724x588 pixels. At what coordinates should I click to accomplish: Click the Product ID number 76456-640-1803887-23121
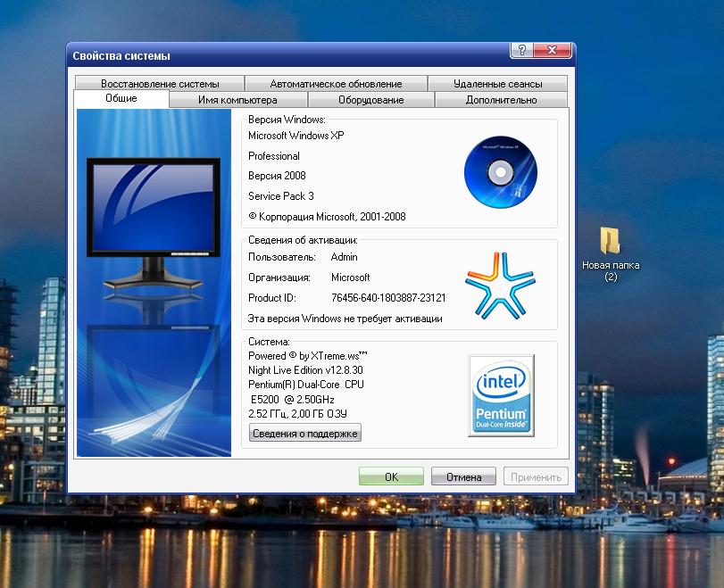(x=388, y=298)
